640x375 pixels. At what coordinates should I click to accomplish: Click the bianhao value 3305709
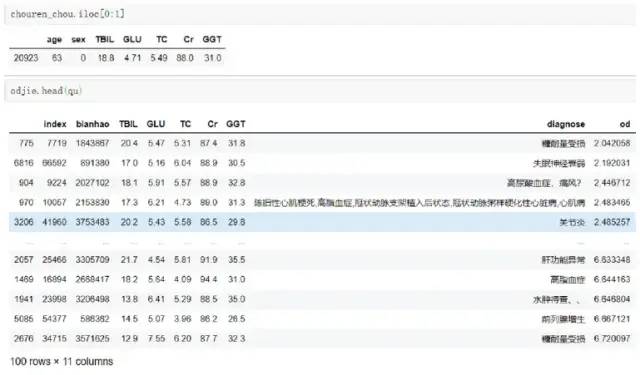tap(92, 260)
